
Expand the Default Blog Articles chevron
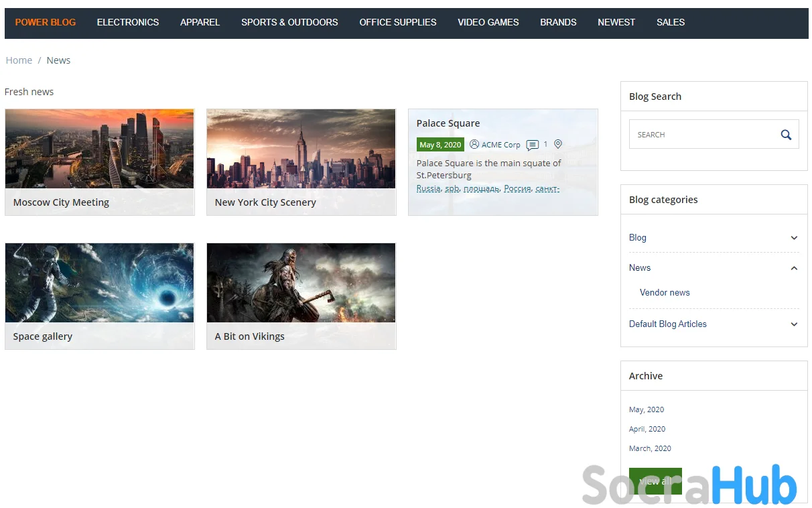pyautogui.click(x=794, y=324)
